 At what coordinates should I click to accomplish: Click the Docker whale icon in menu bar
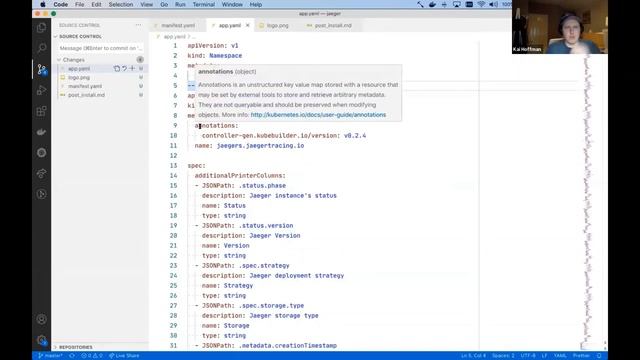(x=432, y=4)
